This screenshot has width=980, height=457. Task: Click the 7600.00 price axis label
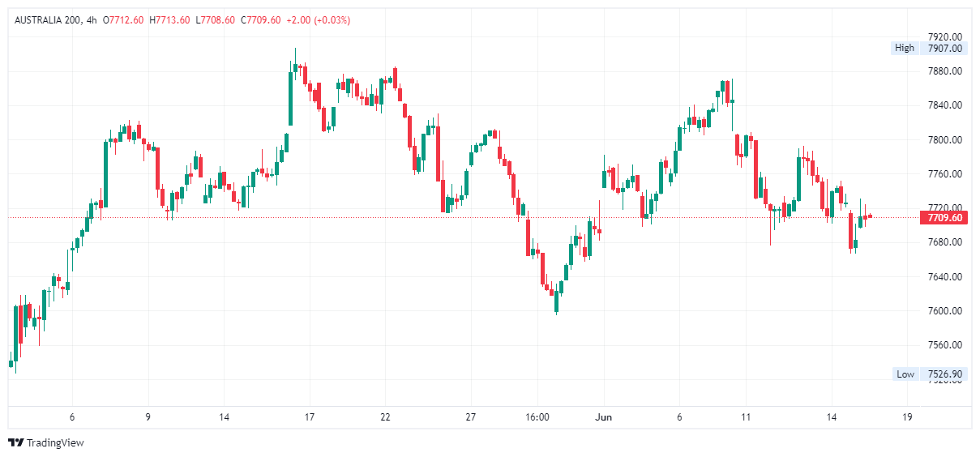945,311
